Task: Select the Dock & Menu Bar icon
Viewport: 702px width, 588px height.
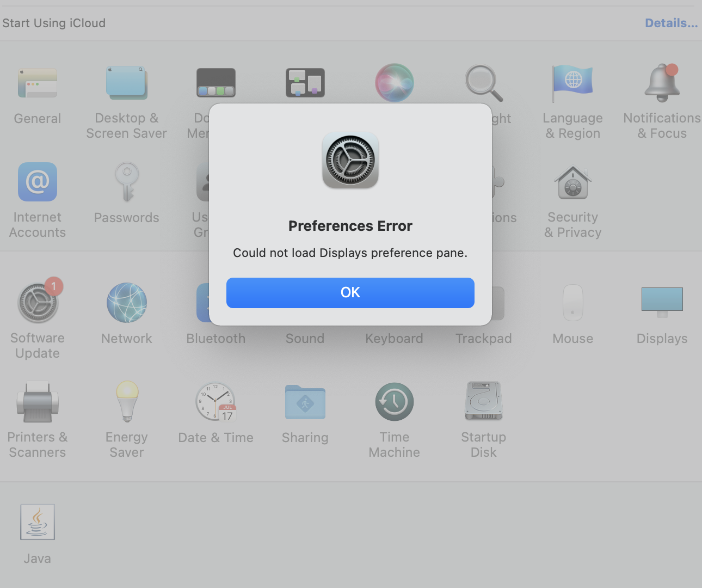Action: point(215,83)
